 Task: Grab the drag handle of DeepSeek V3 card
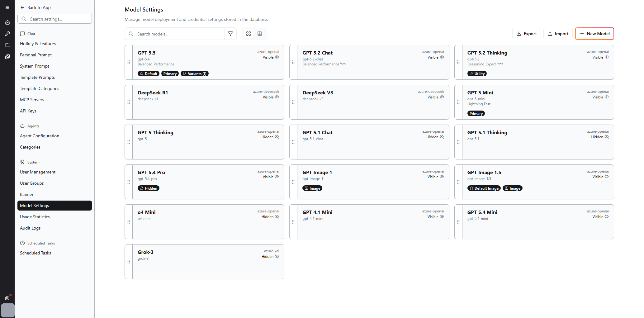[x=293, y=102]
